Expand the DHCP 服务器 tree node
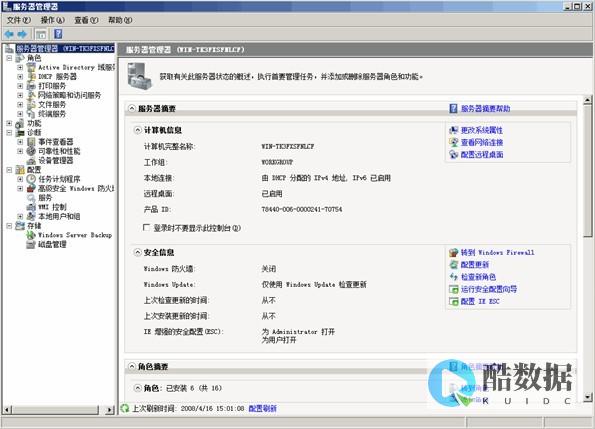This screenshot has width=595, height=429. click(x=20, y=77)
